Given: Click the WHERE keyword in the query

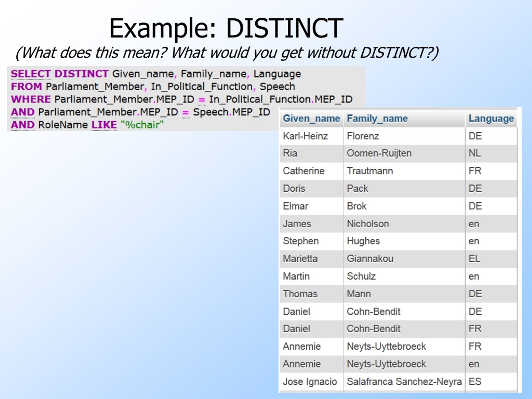Looking at the screenshot, I should [x=31, y=99].
